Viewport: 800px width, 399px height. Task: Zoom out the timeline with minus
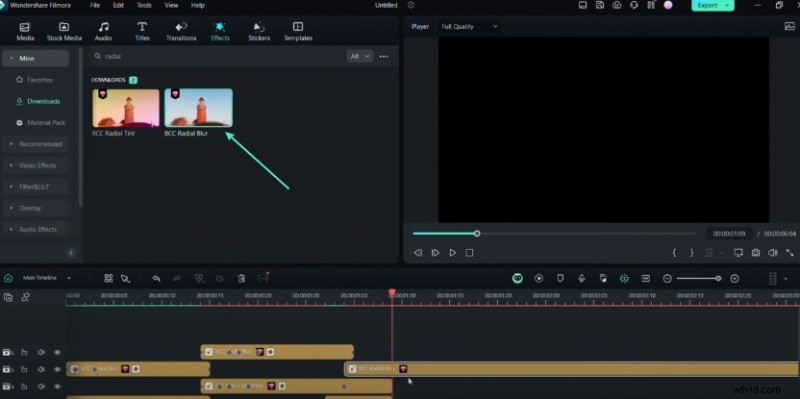(667, 279)
